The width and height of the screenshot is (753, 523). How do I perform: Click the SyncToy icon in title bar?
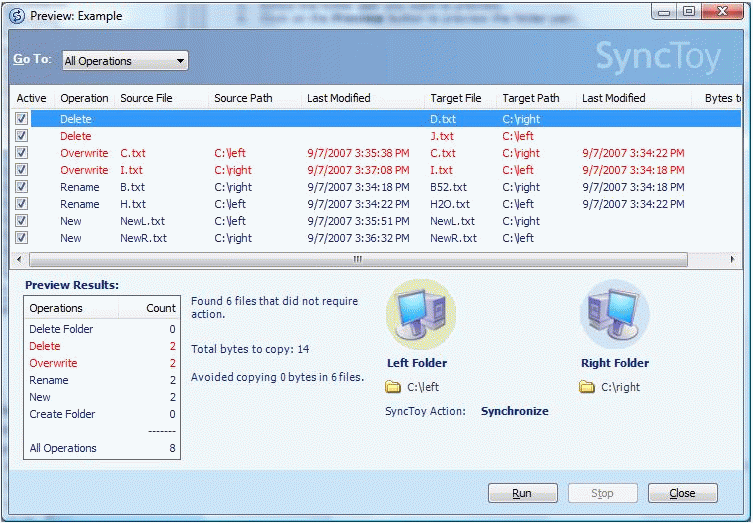point(17,16)
